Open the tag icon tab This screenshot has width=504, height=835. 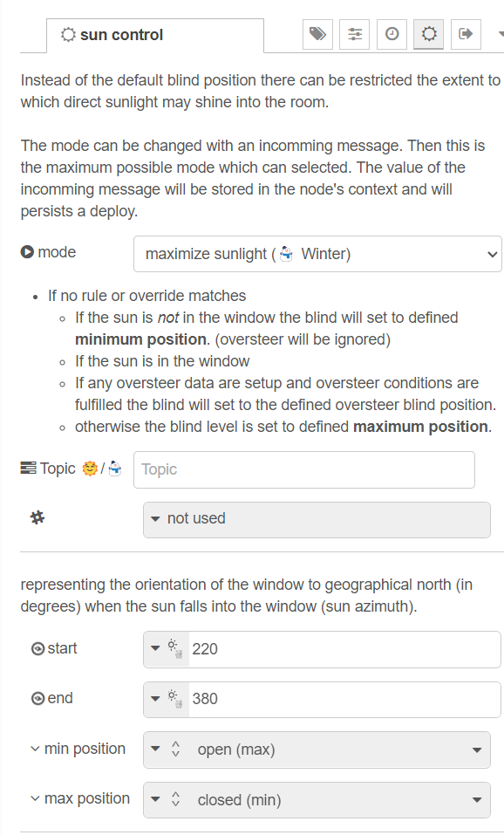[x=317, y=35]
